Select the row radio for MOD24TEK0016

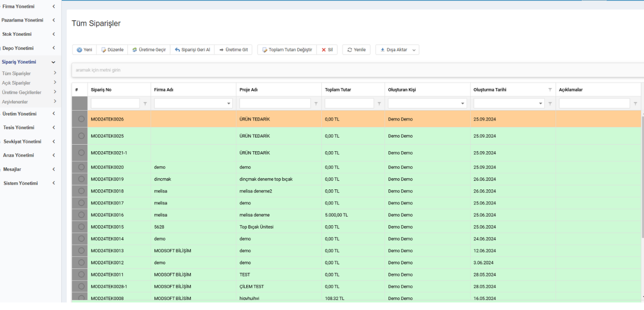81,215
